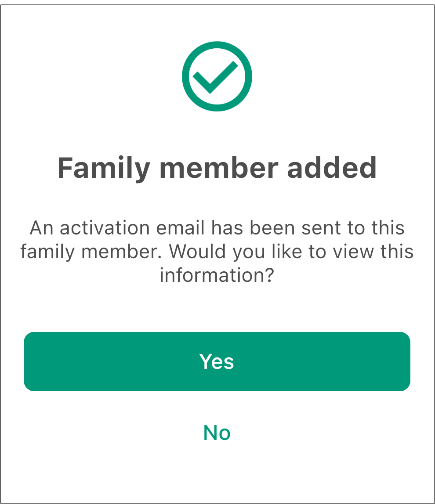The image size is (435, 504).
Task: Click the "Family member added" heading
Action: [x=217, y=168]
